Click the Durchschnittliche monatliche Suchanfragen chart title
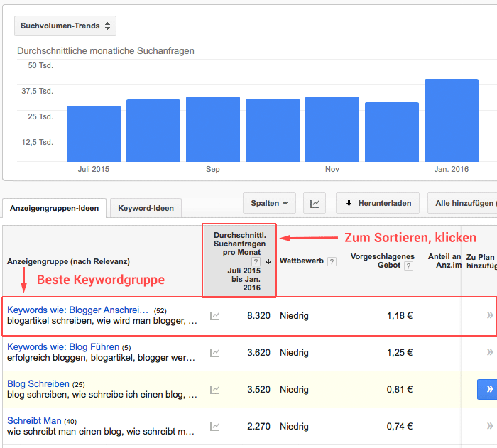497x448 pixels. pyautogui.click(x=106, y=50)
